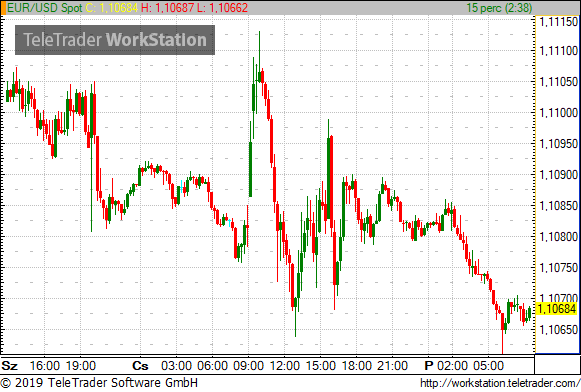This screenshot has height=392, width=581.
Task: Click the 1,10650 price axis label
Action: click(558, 329)
